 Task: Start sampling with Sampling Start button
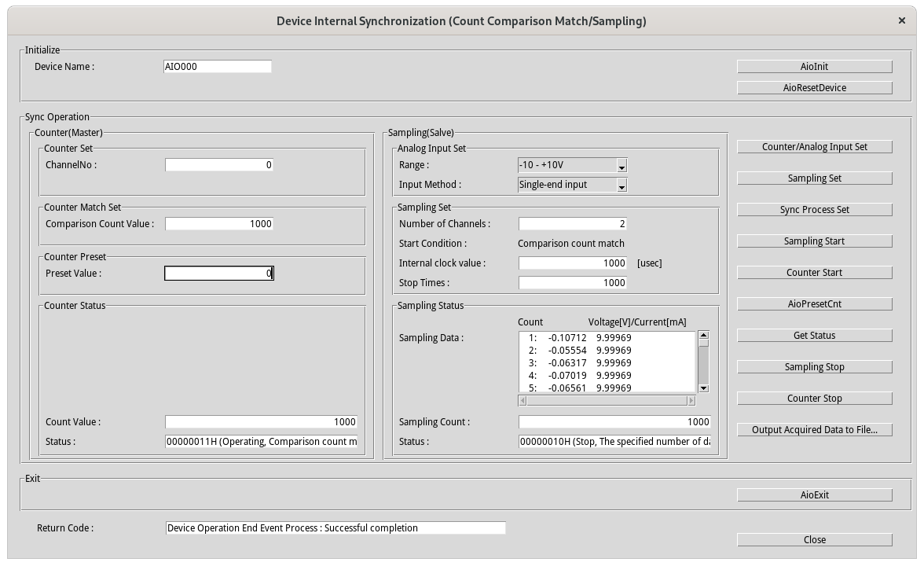(x=814, y=241)
